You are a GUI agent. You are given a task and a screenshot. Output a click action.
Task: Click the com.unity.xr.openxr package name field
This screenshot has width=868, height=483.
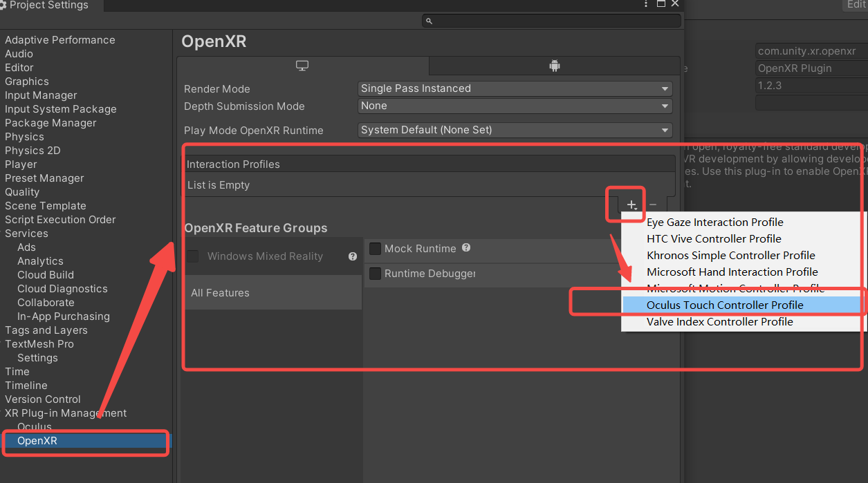pos(811,51)
